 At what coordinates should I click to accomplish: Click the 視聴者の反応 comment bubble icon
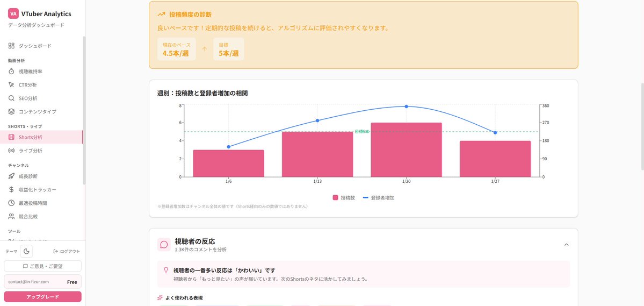[x=164, y=245]
